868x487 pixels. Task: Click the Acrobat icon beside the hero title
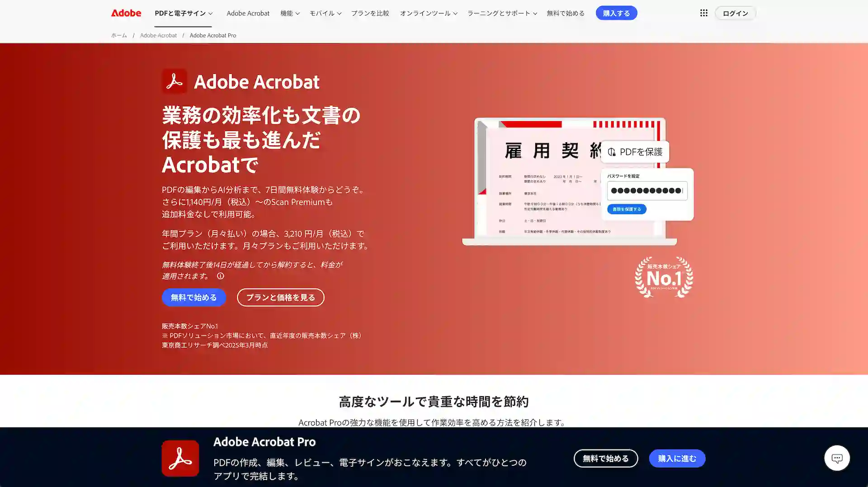tap(175, 81)
